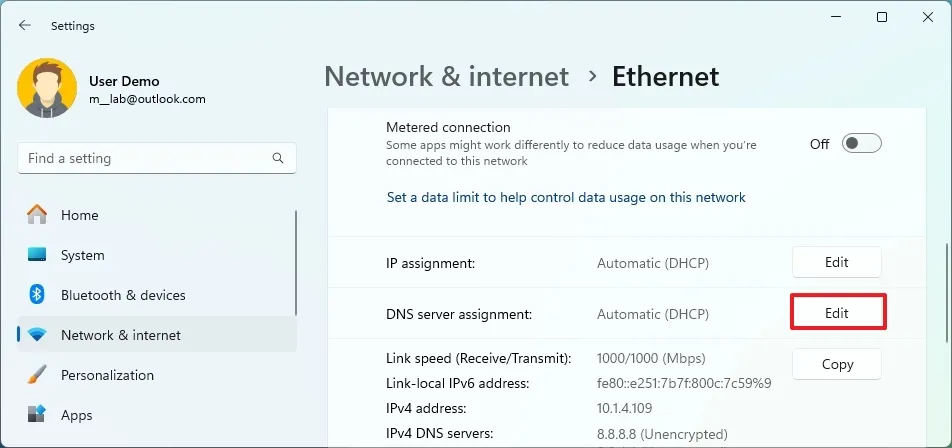This screenshot has width=952, height=448.
Task: Click the search magnifier icon
Action: click(x=278, y=158)
